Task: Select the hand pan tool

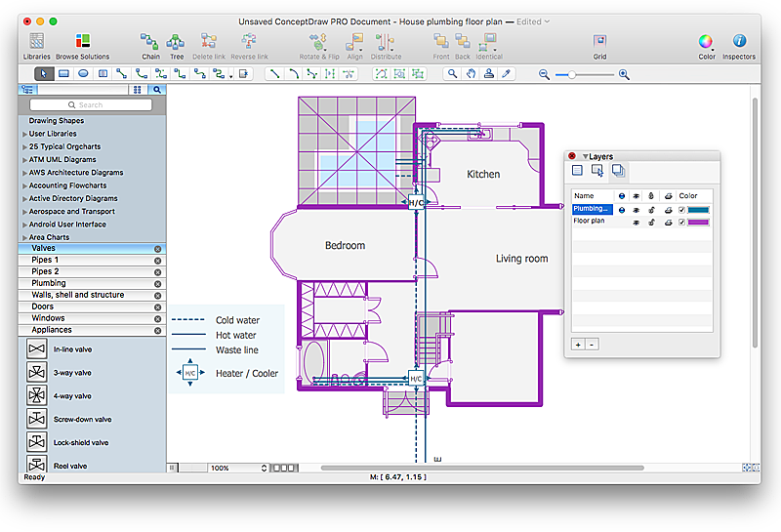Action: click(472, 73)
